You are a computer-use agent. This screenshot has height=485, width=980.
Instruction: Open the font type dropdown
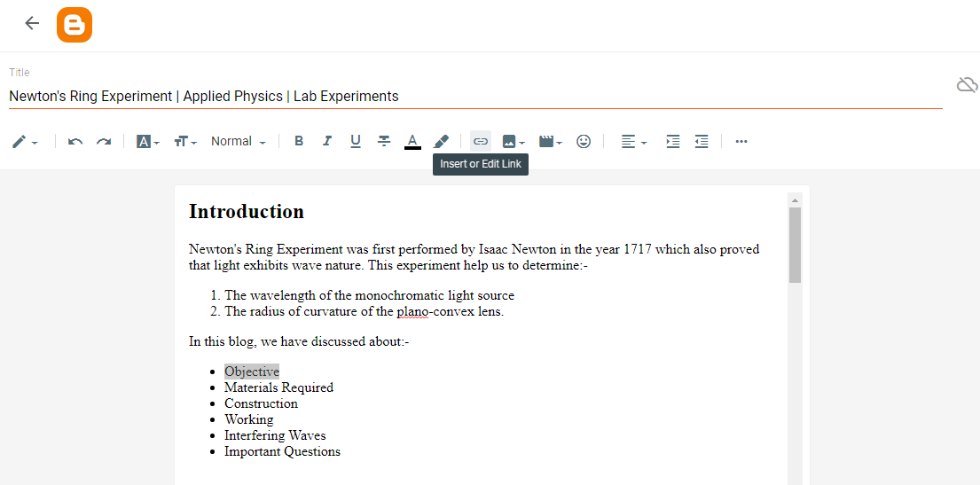click(x=148, y=142)
